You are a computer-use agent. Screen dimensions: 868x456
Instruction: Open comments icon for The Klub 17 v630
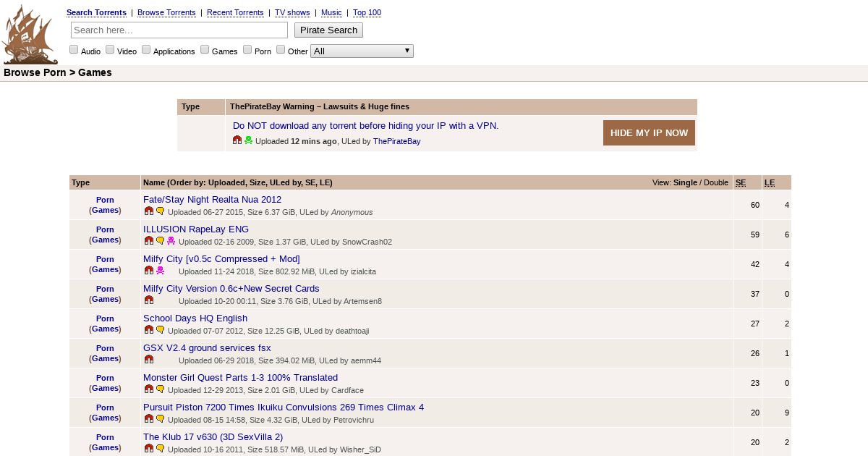(161, 448)
